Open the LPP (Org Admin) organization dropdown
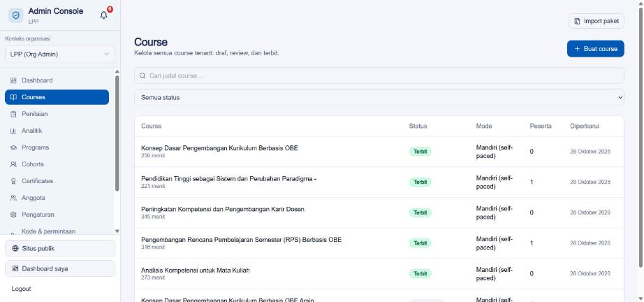644x302 pixels. (60, 55)
